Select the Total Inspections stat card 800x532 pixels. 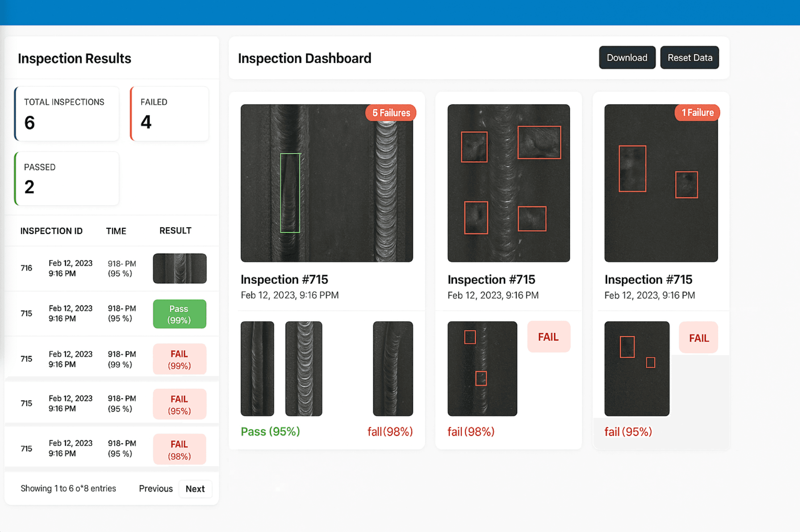[x=66, y=113]
